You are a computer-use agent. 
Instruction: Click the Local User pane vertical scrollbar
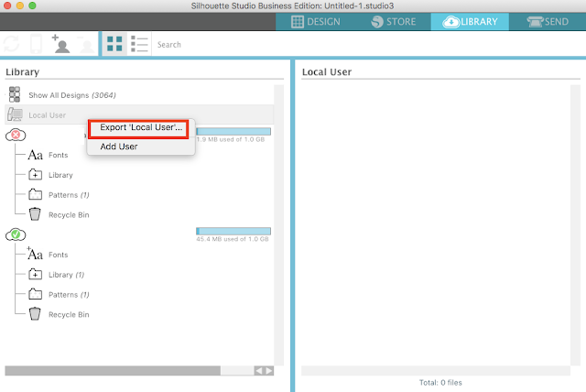point(576,225)
